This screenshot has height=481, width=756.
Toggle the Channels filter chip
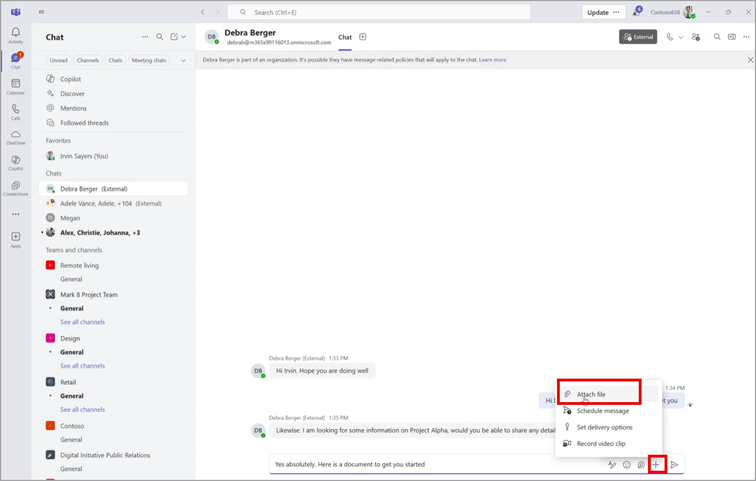(88, 60)
